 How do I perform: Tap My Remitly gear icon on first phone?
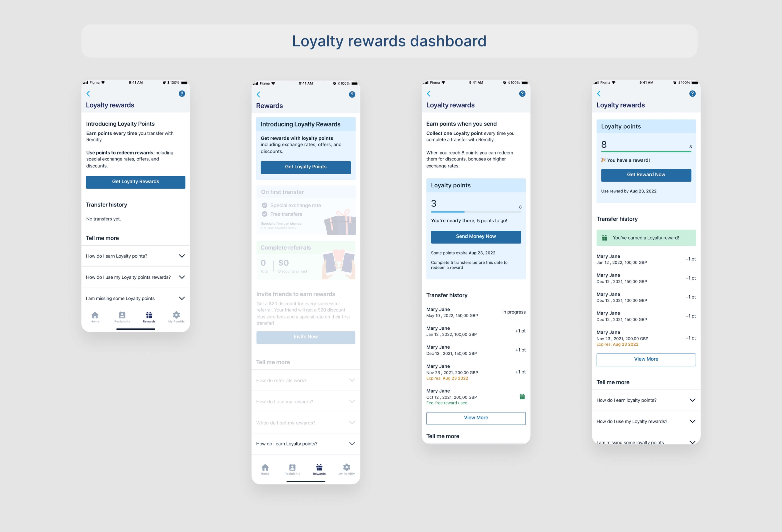(176, 315)
